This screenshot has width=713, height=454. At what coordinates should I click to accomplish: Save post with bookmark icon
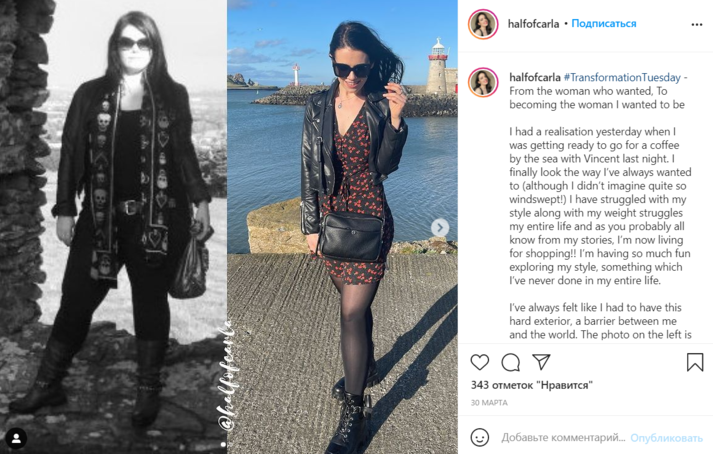[x=695, y=362]
